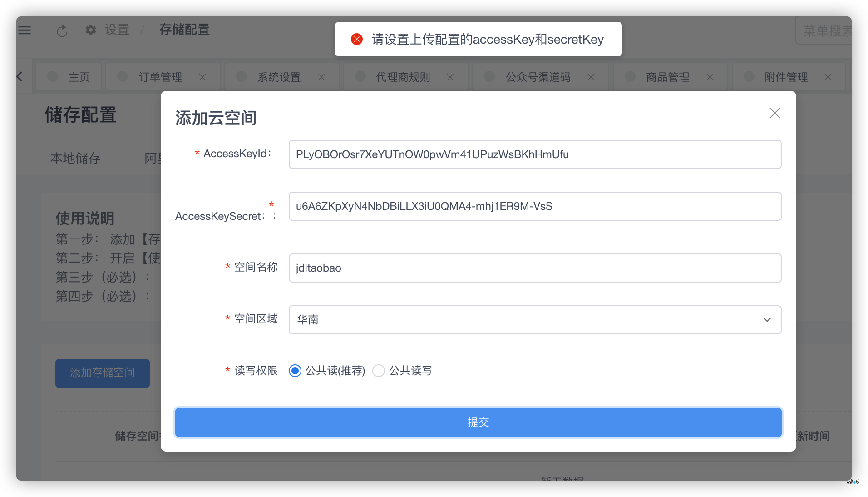Switch to the 主页 tab
Viewport: 868px width, 497px height.
click(79, 77)
